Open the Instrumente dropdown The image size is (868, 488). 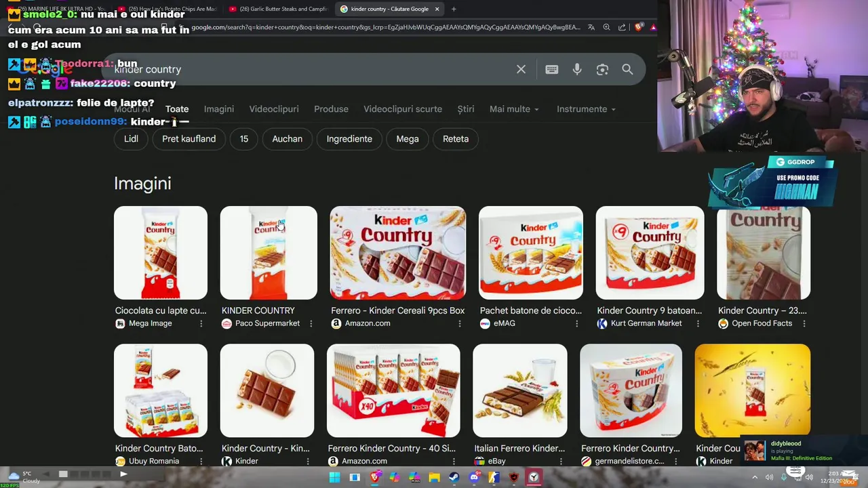coord(586,109)
